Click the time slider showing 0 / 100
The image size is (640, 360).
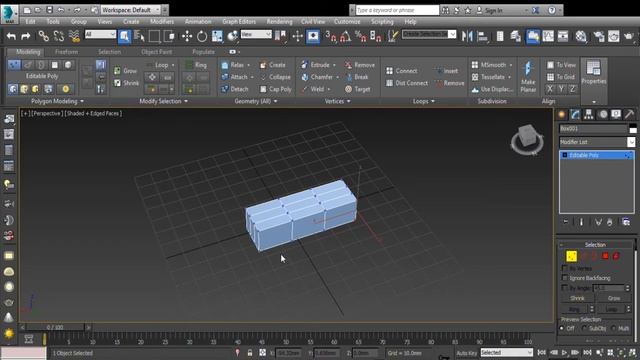point(55,327)
